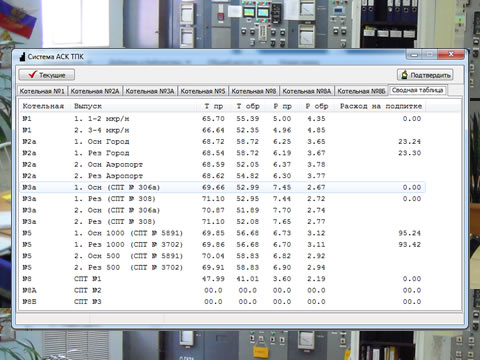
Task: Click the №8Б boiler label
Action: (29, 302)
